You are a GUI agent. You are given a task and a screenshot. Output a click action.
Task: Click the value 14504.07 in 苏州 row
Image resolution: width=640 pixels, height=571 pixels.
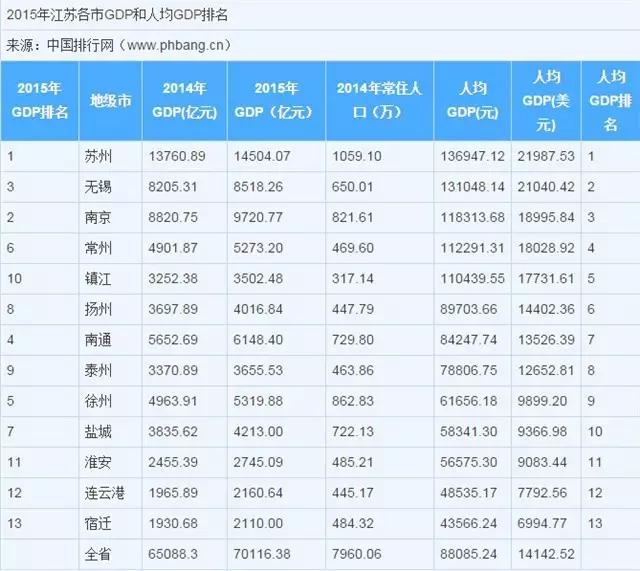pyautogui.click(x=262, y=156)
